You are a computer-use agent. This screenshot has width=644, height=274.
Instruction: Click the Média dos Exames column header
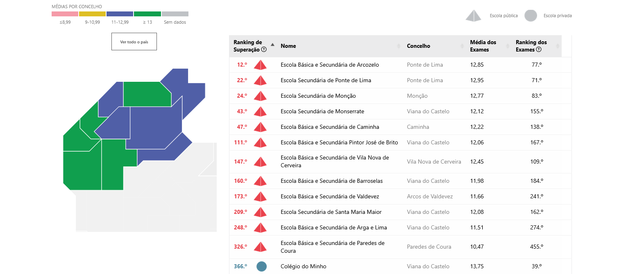(x=483, y=46)
